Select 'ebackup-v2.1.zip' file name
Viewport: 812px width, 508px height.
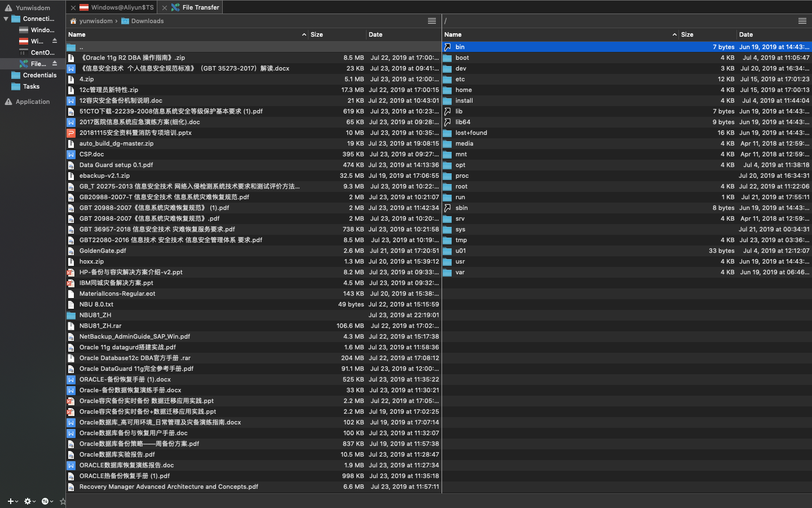[104, 176]
